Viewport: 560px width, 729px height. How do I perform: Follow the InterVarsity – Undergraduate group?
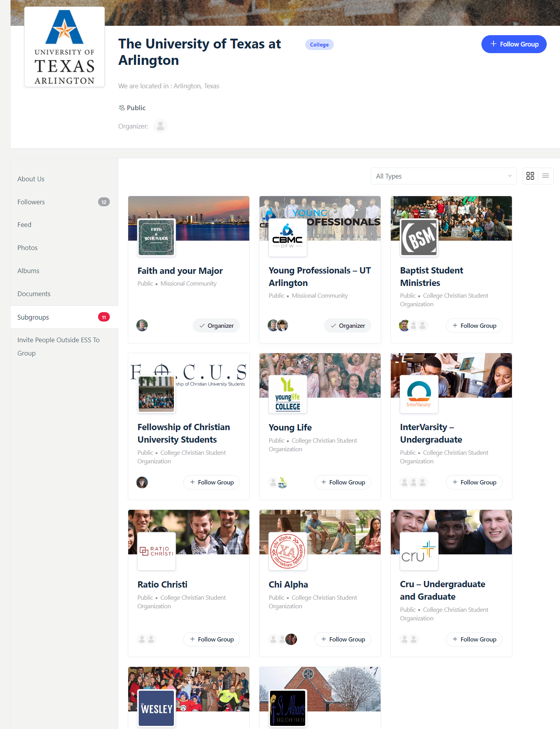pos(474,482)
